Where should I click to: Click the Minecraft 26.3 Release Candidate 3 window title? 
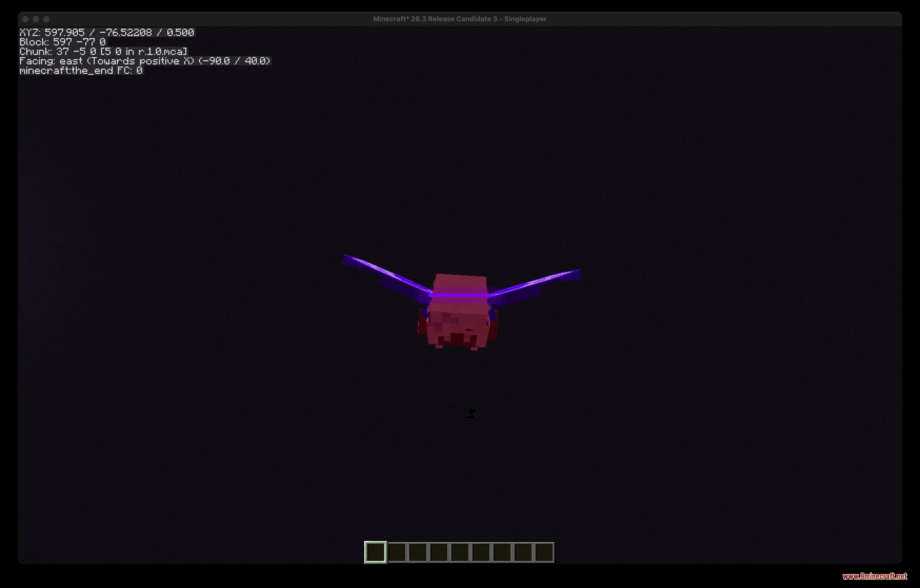[x=460, y=19]
